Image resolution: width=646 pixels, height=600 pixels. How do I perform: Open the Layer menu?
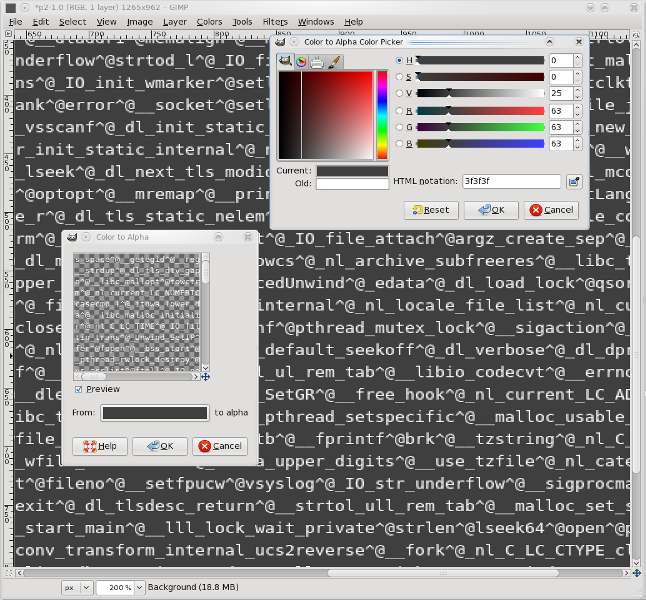[174, 21]
